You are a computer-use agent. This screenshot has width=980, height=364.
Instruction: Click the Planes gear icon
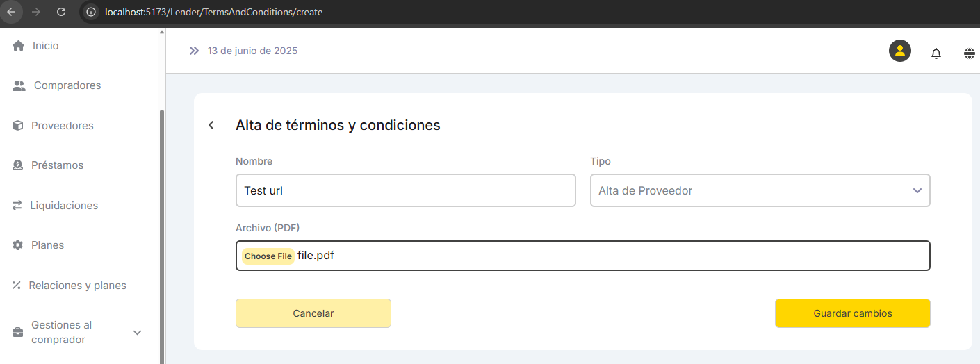coord(18,245)
